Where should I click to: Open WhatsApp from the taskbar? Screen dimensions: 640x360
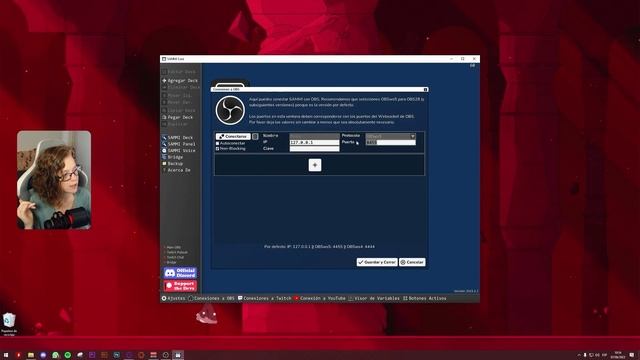55,355
